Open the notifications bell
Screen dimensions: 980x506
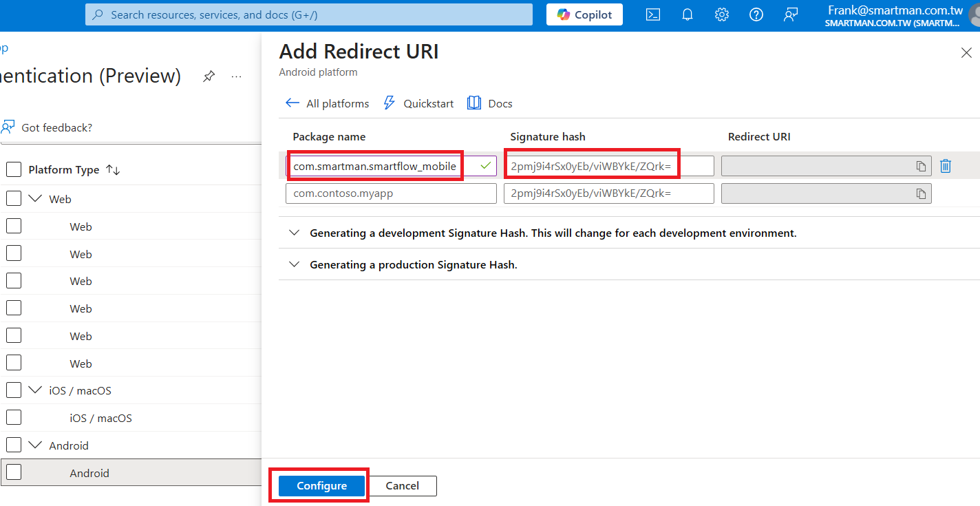pyautogui.click(x=688, y=14)
